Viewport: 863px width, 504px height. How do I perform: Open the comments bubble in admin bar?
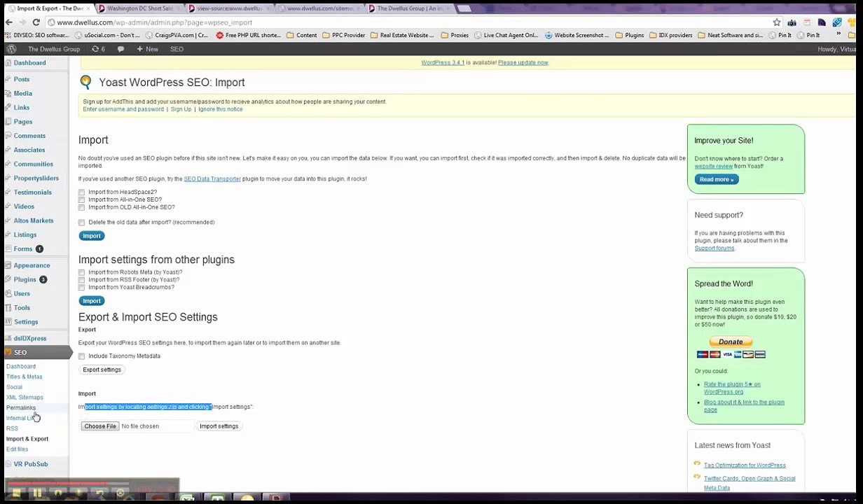click(x=120, y=49)
